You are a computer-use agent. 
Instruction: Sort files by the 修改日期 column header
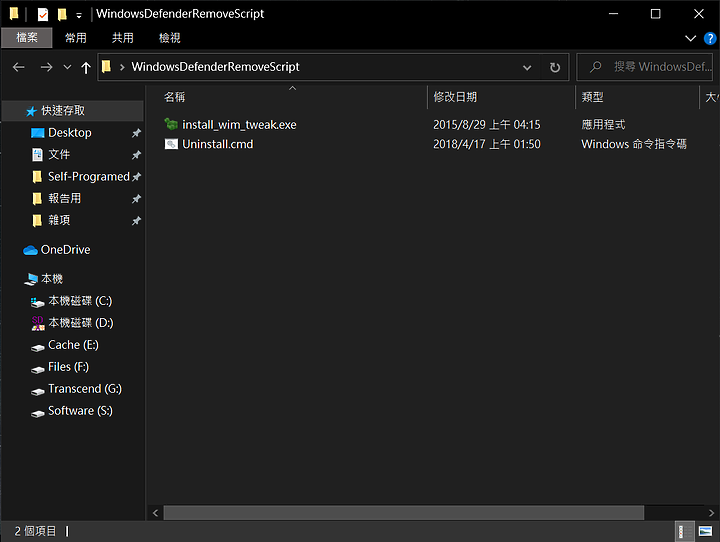pos(455,97)
